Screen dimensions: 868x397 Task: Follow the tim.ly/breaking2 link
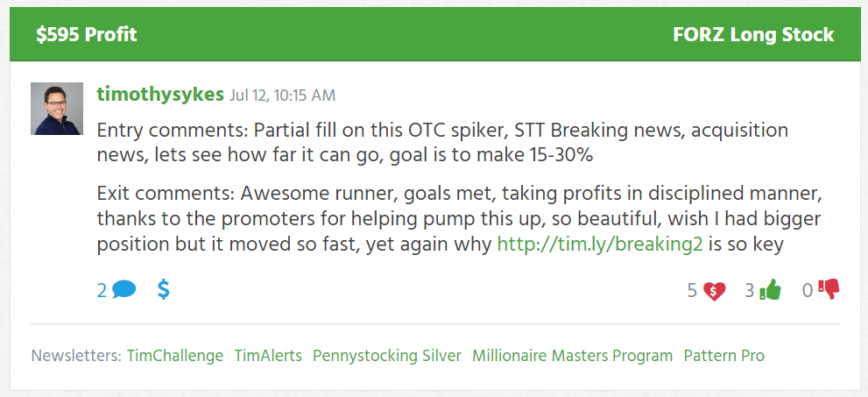pyautogui.click(x=600, y=245)
